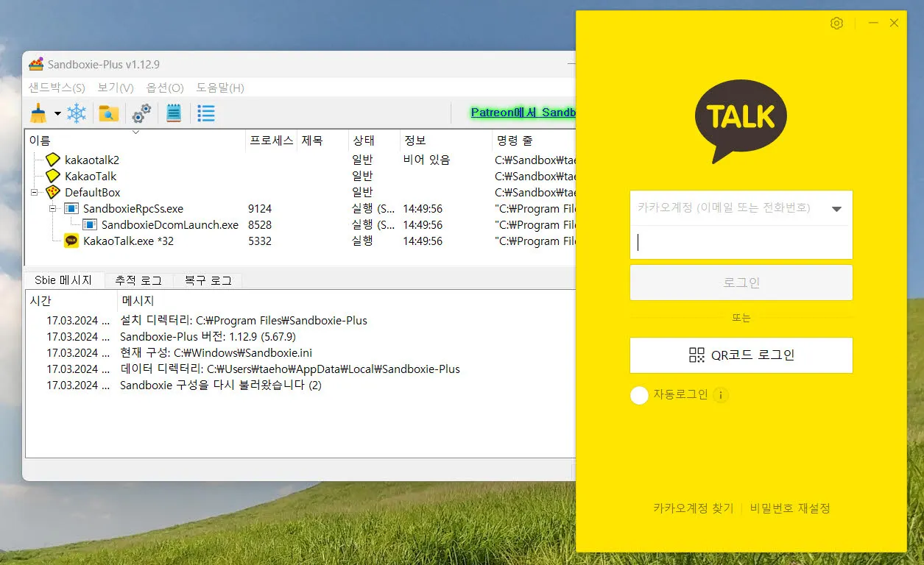Select the kakaotalk2 sandbox yellow icon
Screen dimensions: 924x565
pyautogui.click(x=52, y=160)
